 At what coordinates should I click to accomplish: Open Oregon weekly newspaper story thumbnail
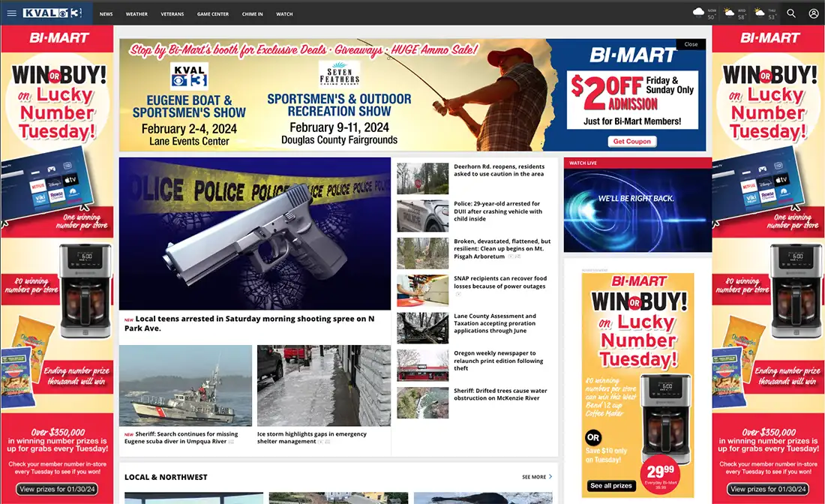(422, 366)
